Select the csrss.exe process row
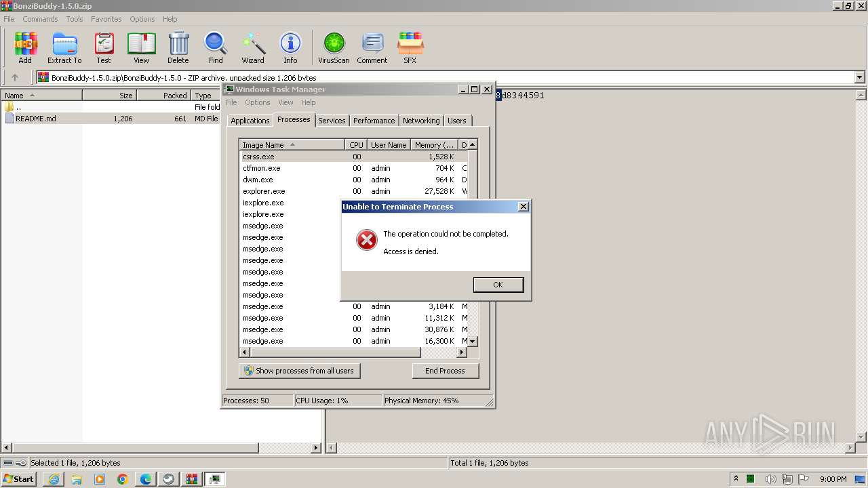868x488 pixels. point(354,157)
